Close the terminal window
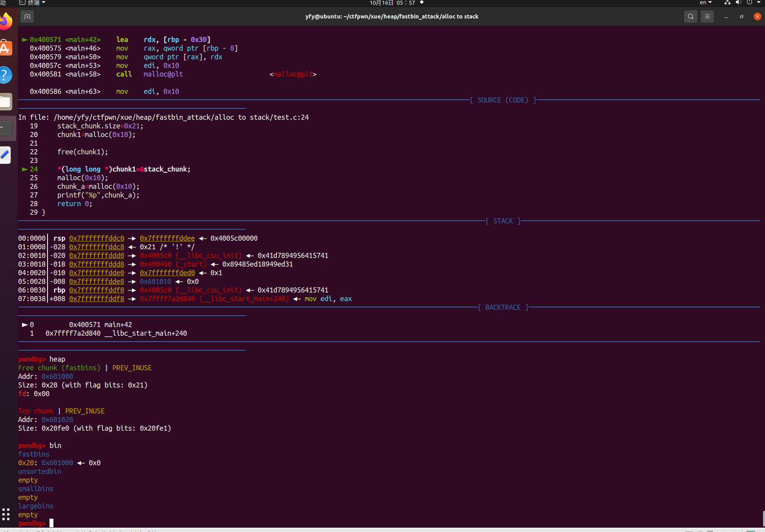This screenshot has width=765, height=532. coord(758,16)
